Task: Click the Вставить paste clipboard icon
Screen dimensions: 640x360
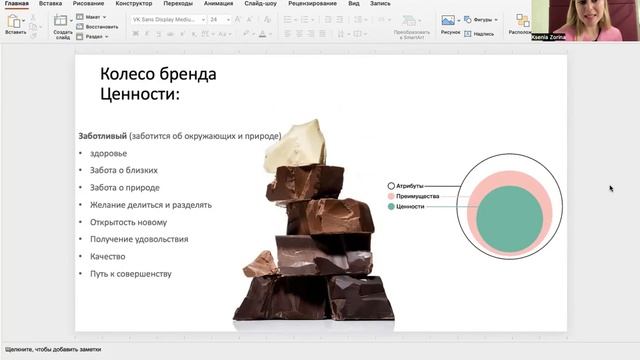Action: coord(13,20)
